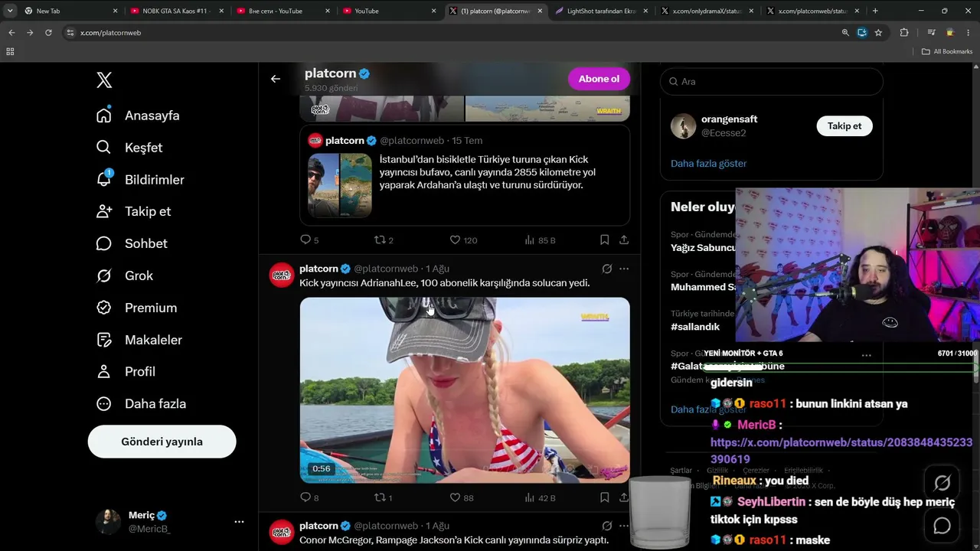Switch to the LightShot browser tab
The width and height of the screenshot is (980, 551).
(601, 11)
